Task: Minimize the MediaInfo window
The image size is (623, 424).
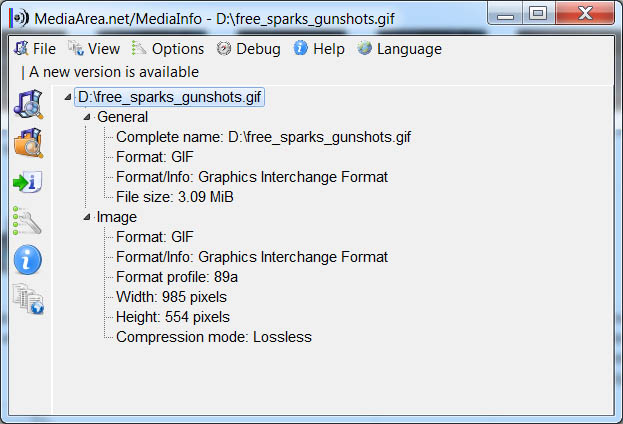Action: (x=505, y=14)
